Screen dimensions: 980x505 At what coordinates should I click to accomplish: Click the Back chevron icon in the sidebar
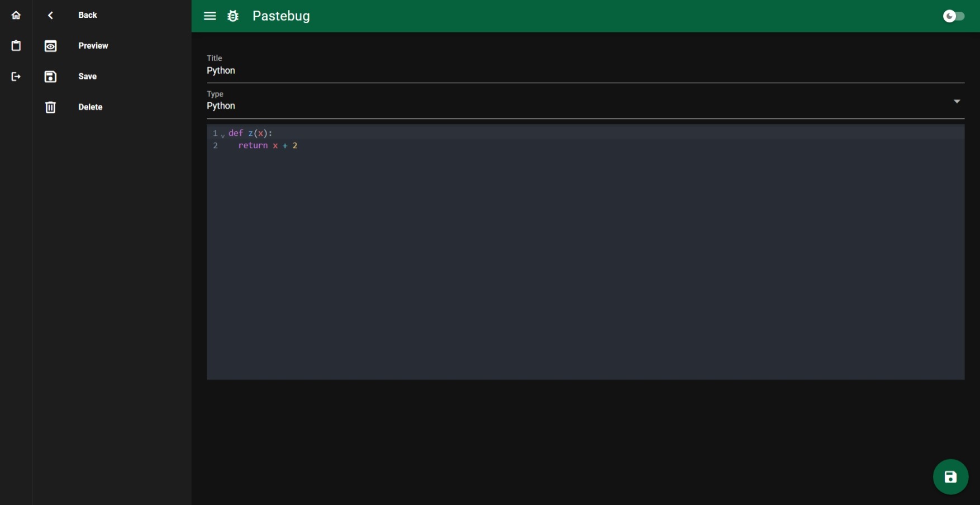tap(50, 15)
